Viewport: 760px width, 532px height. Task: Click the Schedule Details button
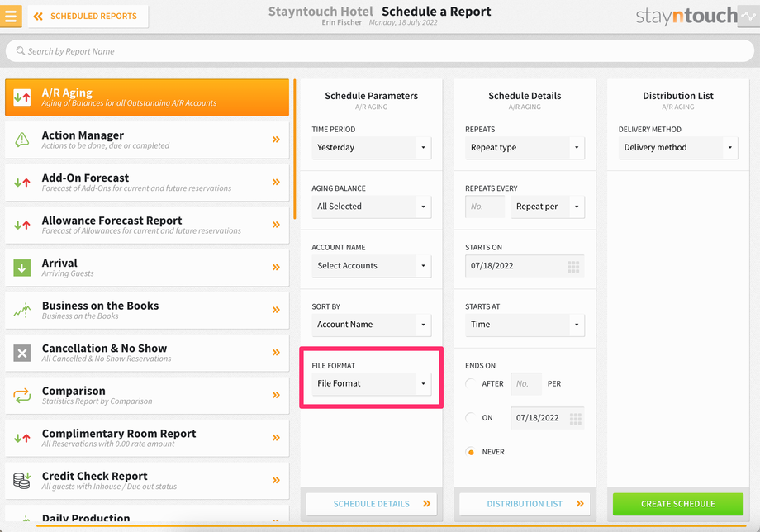point(371,504)
